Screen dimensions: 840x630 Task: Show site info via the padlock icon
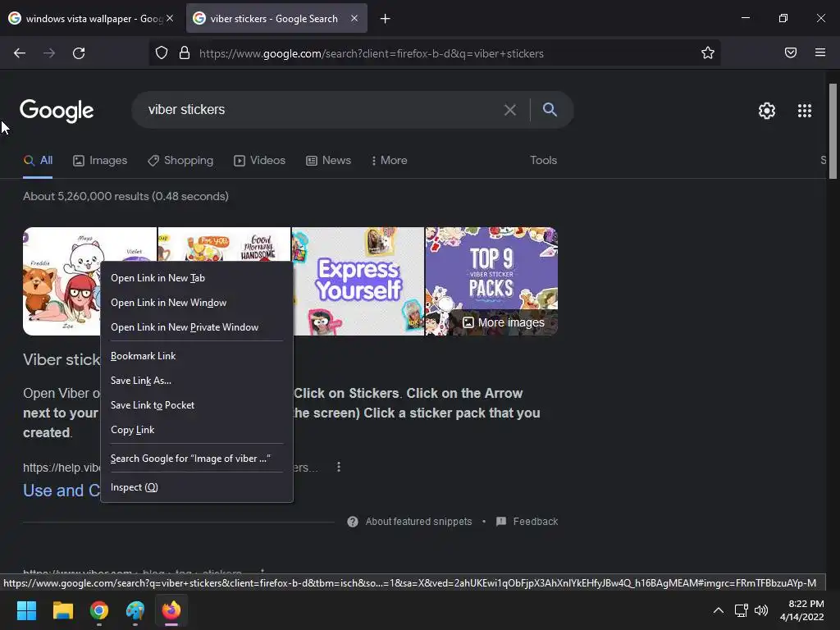tap(185, 53)
